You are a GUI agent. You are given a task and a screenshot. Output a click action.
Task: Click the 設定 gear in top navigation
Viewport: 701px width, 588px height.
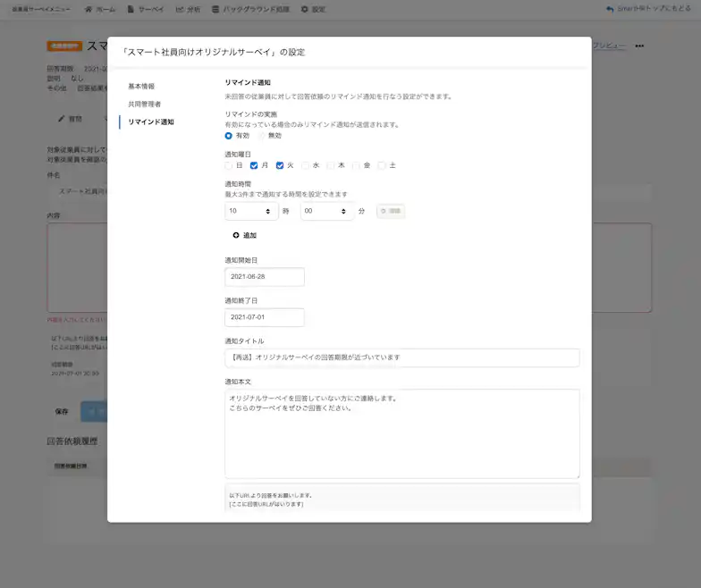click(x=313, y=9)
